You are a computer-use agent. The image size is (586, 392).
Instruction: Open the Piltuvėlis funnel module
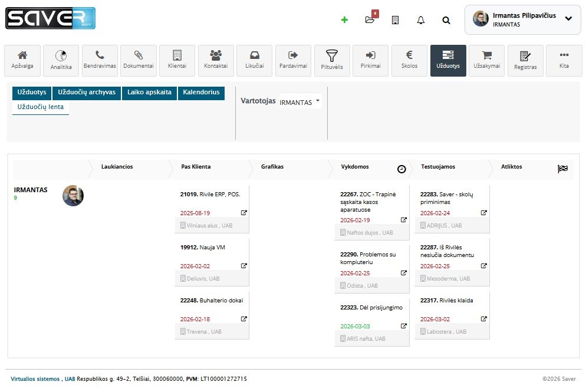click(x=331, y=60)
